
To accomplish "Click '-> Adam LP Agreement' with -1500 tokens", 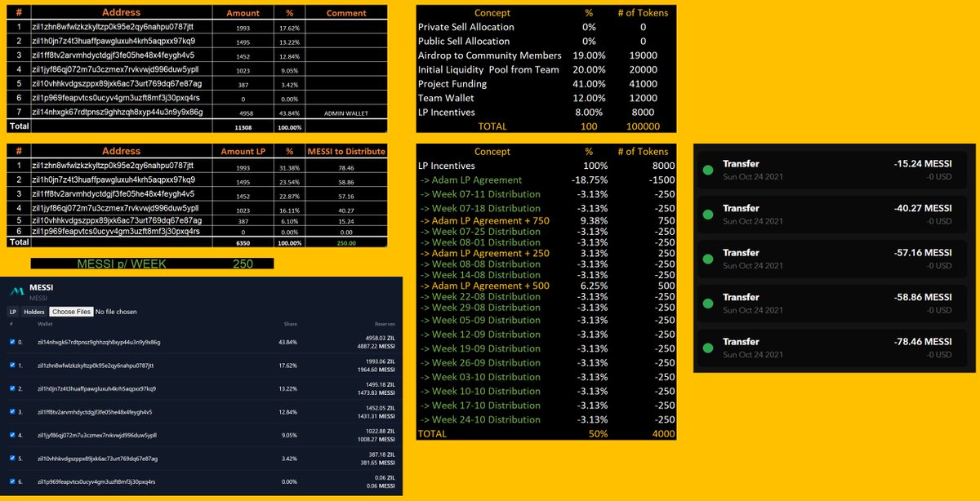I will [471, 180].
